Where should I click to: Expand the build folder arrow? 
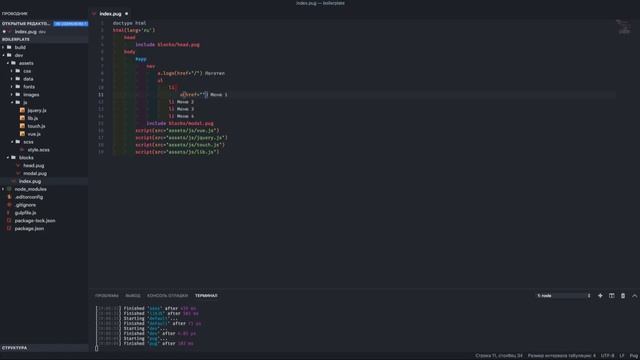pyautogui.click(x=3, y=47)
